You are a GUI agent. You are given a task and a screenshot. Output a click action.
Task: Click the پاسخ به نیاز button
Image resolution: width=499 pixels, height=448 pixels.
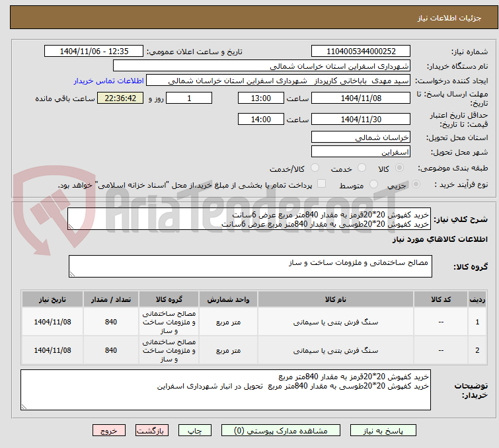383,431
